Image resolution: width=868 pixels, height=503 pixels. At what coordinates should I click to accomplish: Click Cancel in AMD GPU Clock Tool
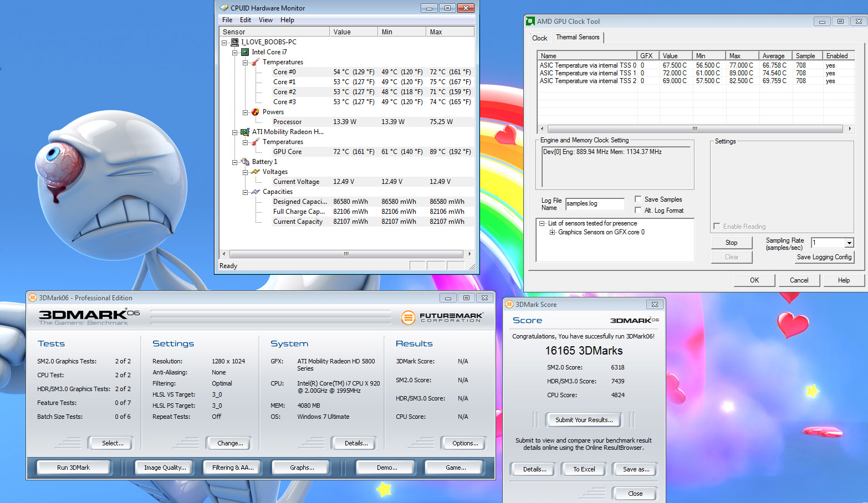799,280
